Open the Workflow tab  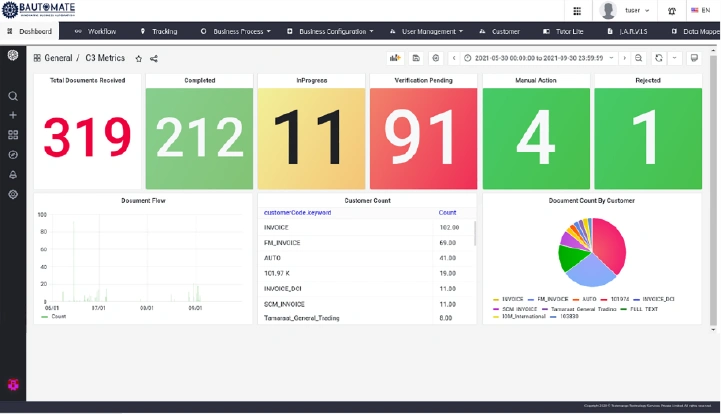(96, 31)
